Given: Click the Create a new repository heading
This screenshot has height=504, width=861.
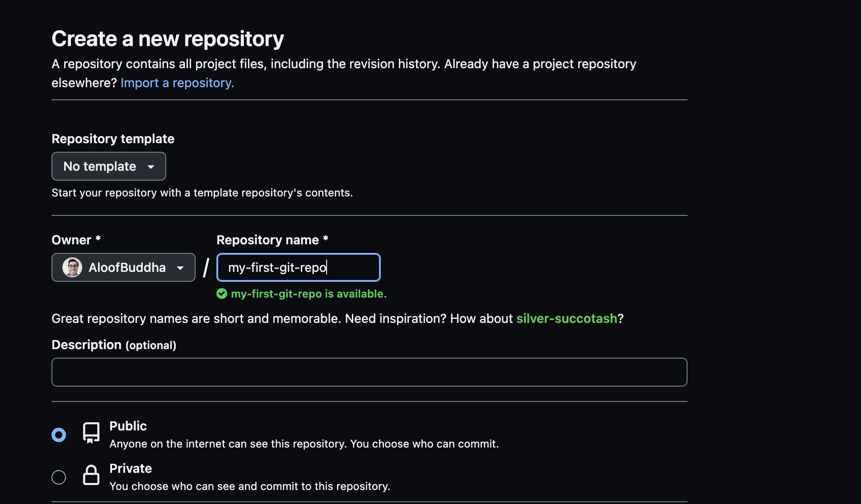Looking at the screenshot, I should pyautogui.click(x=168, y=38).
